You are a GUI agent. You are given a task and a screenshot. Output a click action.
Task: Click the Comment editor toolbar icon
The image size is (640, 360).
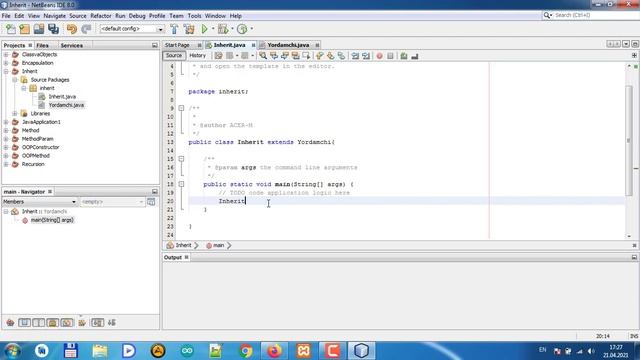coord(404,56)
